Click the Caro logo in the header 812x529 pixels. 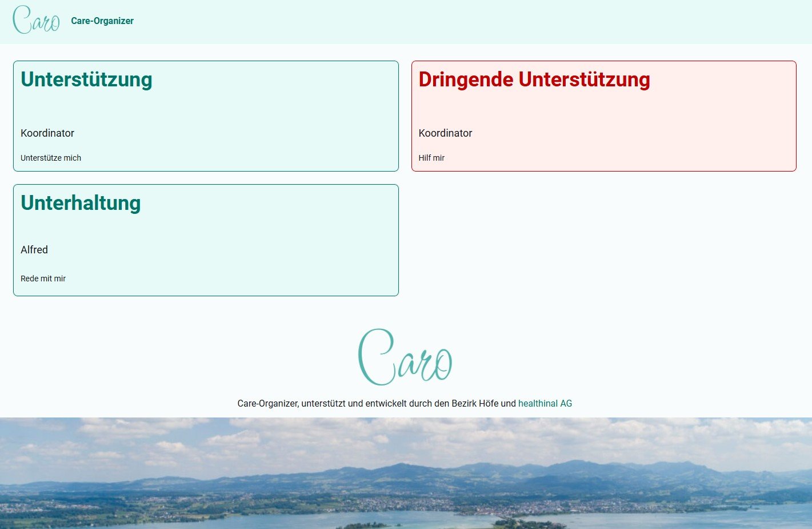coord(36,20)
